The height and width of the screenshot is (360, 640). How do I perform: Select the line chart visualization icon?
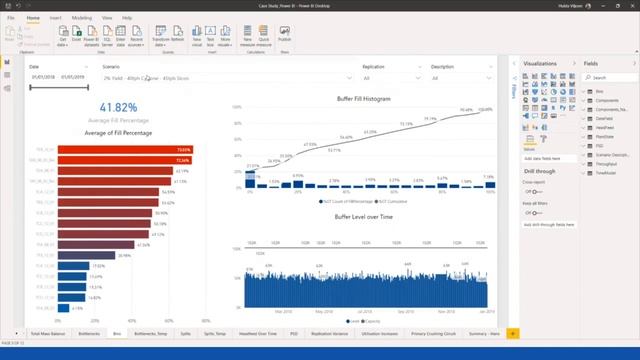click(x=525, y=84)
